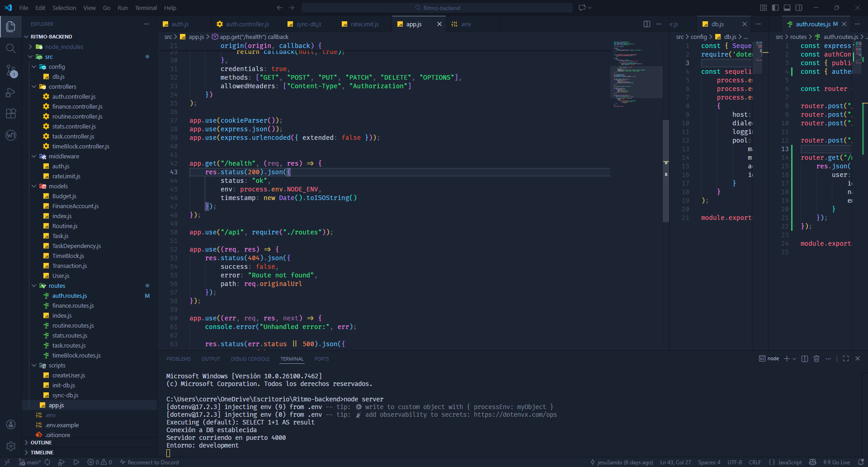
Task: Switch to the PROBLEMS tab
Action: (178, 358)
